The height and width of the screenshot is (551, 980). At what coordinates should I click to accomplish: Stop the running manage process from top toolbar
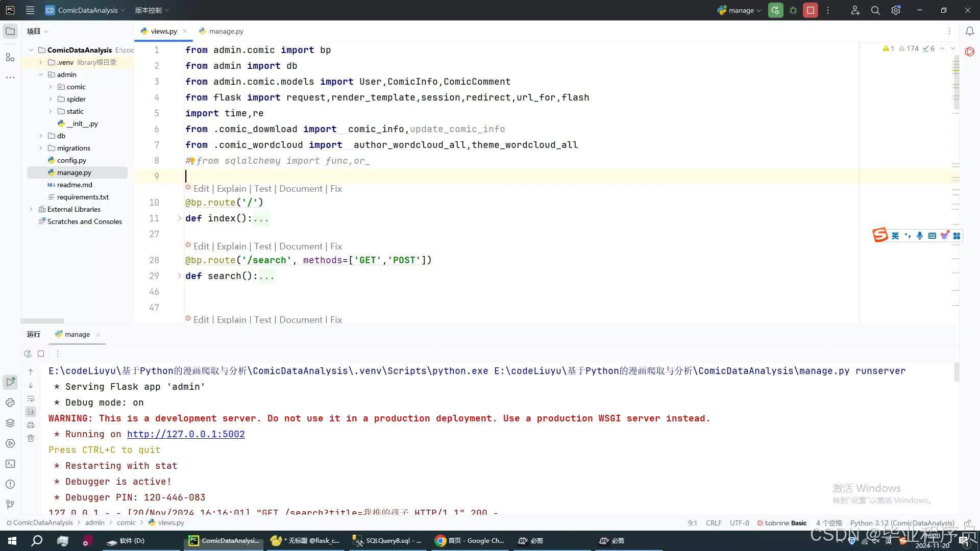pyautogui.click(x=811, y=10)
